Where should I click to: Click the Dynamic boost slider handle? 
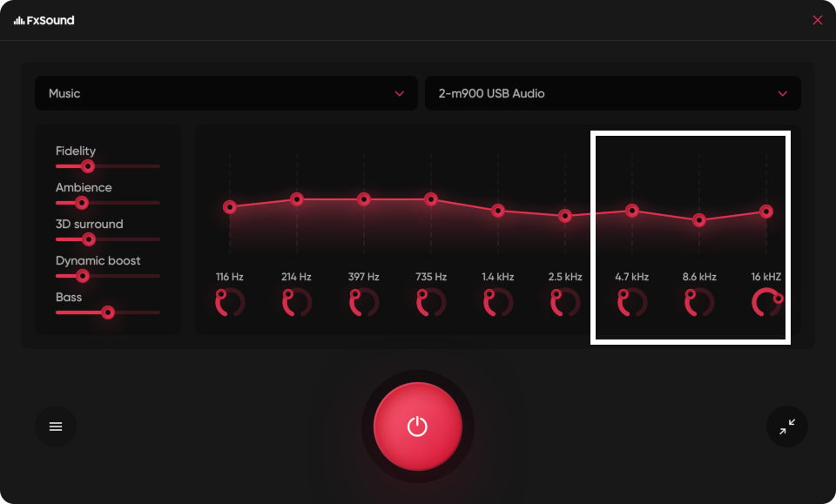tap(83, 276)
